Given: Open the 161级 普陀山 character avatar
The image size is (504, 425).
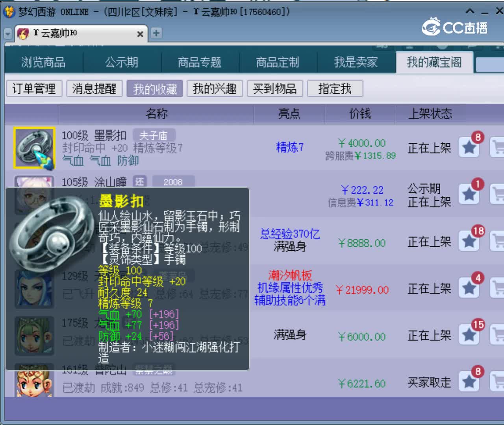Looking at the screenshot, I should (34, 381).
